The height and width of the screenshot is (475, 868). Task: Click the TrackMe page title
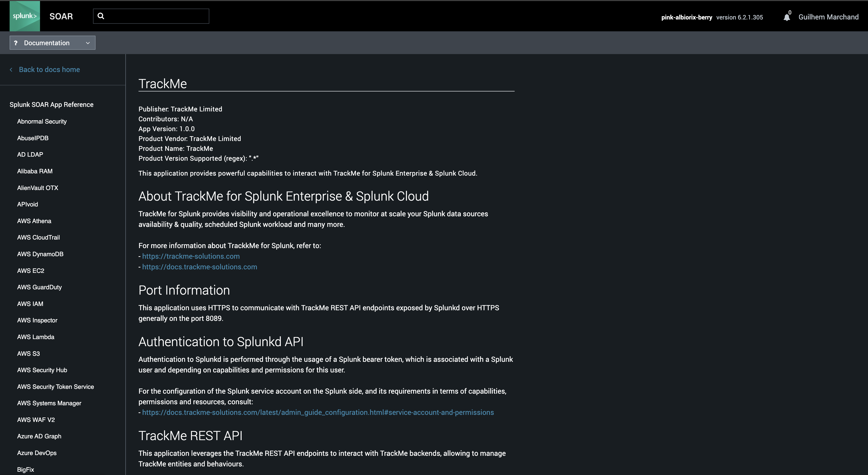coord(163,84)
